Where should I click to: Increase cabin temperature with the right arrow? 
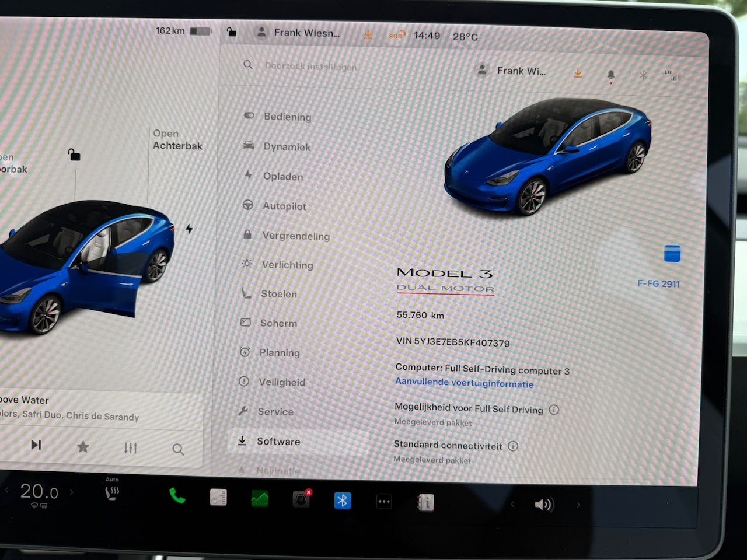click(x=72, y=492)
